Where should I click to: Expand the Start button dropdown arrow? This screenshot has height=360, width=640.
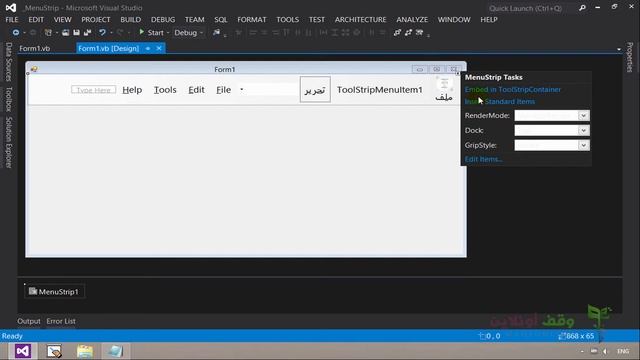[x=168, y=33]
